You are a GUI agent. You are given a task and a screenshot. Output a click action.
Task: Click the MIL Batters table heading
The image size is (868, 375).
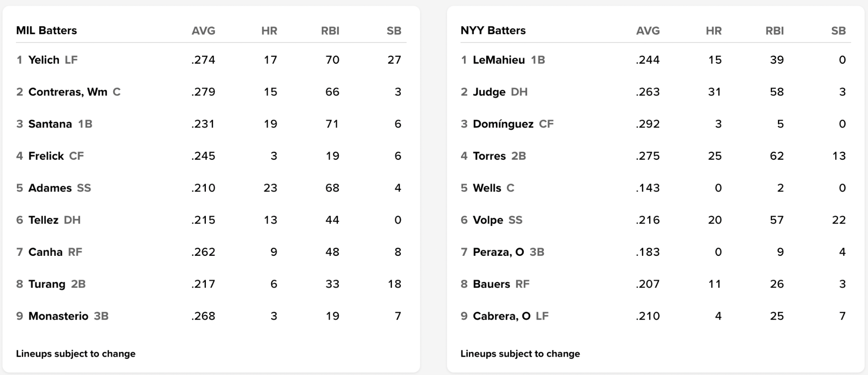pyautogui.click(x=46, y=30)
